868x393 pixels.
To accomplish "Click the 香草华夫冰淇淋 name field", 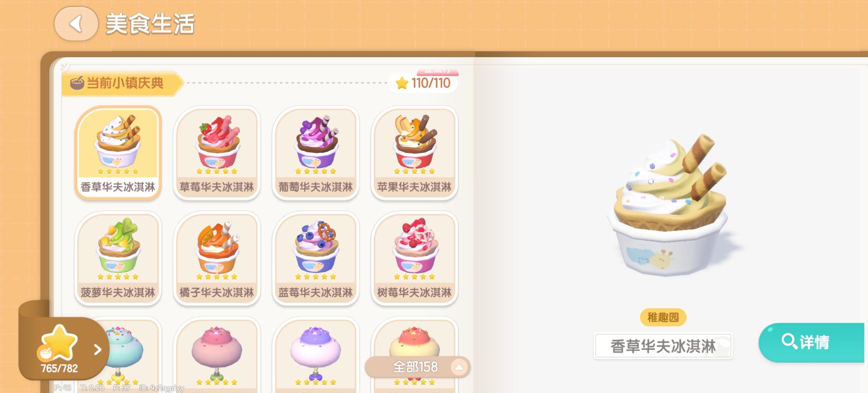I will point(663,346).
